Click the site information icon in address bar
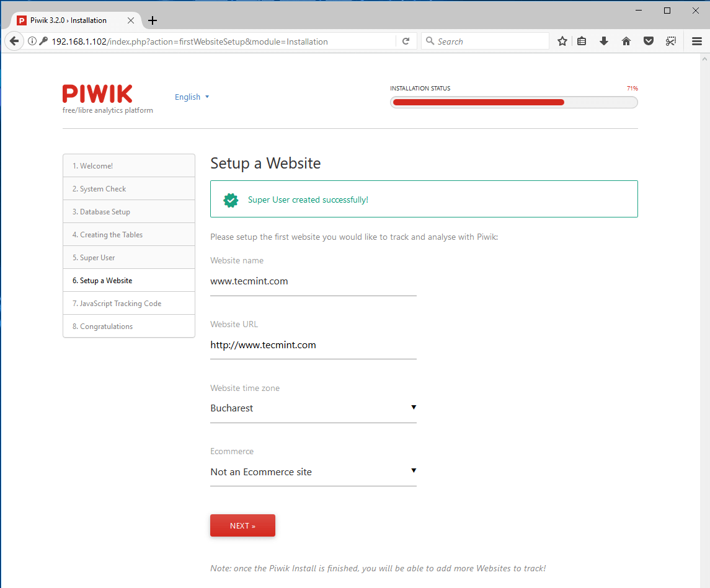Viewport: 710px width, 588px height. click(32, 41)
